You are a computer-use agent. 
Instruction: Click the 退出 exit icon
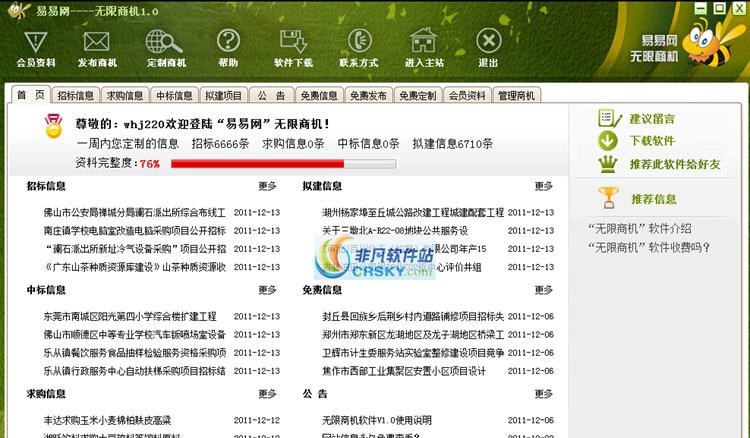pos(489,41)
